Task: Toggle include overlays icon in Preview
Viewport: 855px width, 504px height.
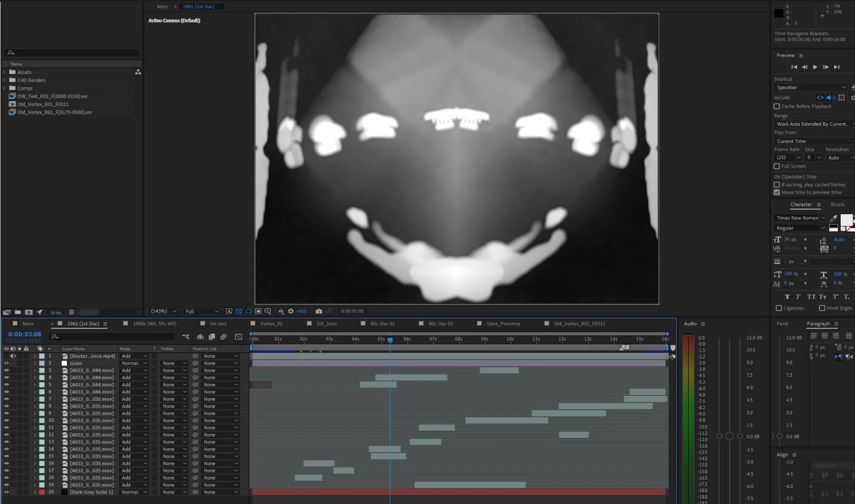Action: (x=842, y=98)
